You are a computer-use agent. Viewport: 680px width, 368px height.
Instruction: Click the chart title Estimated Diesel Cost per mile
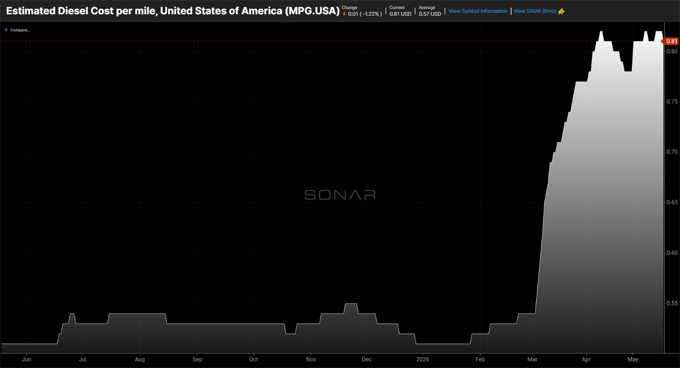173,11
